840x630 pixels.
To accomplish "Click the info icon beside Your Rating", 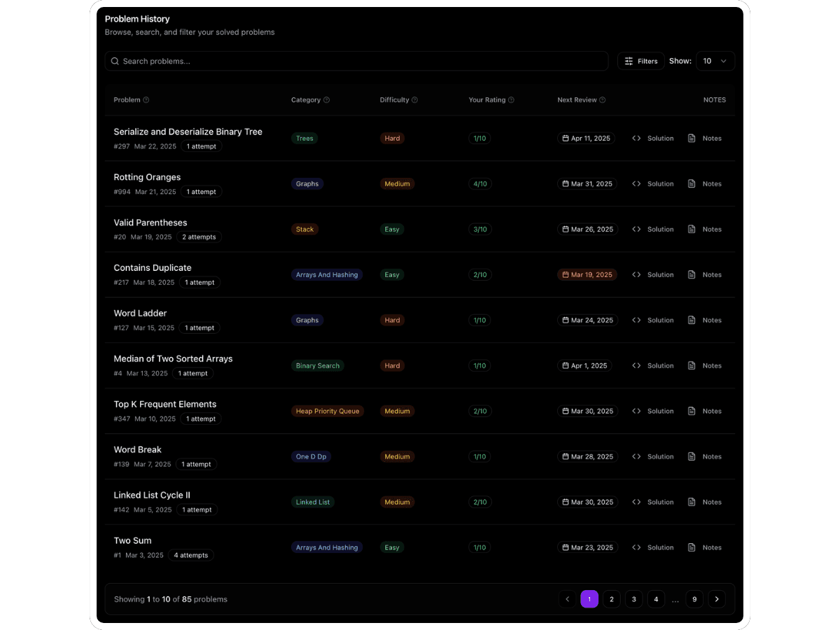I will [512, 100].
